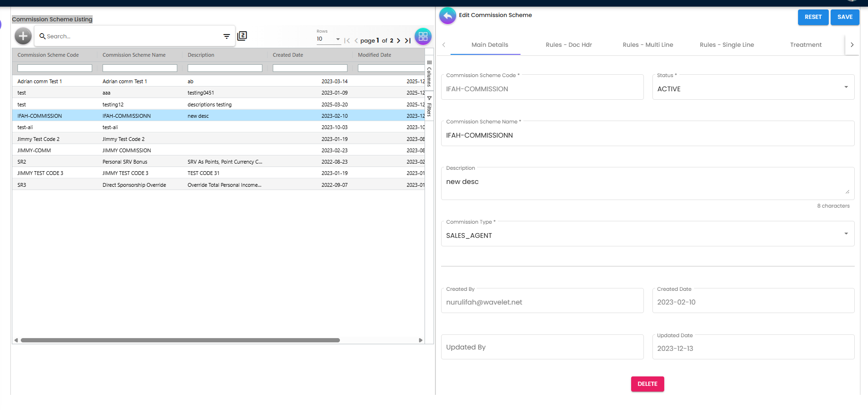The image size is (868, 410).
Task: Click the SAVE button
Action: 845,17
